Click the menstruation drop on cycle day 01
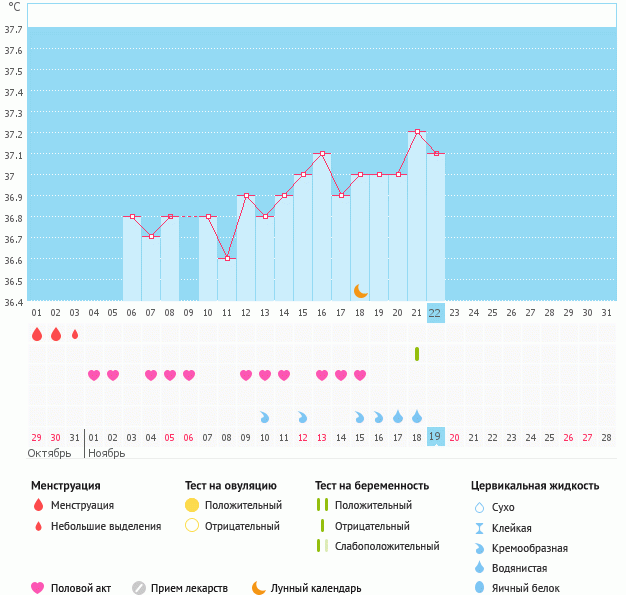 (37, 334)
